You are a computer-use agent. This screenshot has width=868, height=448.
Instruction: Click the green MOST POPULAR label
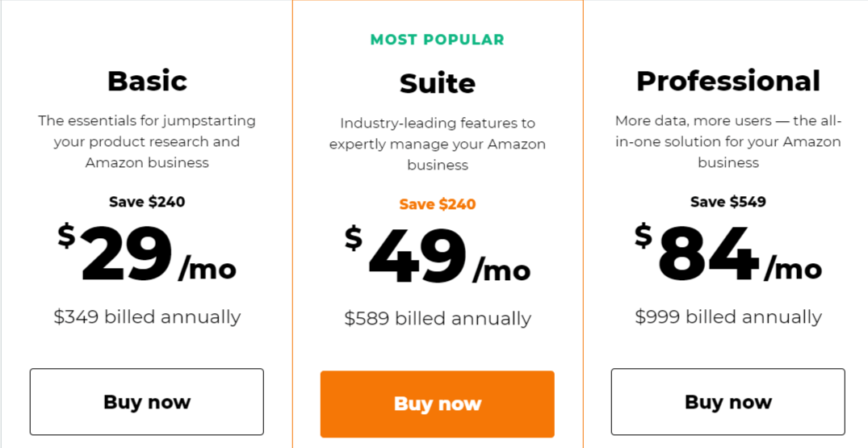point(438,40)
